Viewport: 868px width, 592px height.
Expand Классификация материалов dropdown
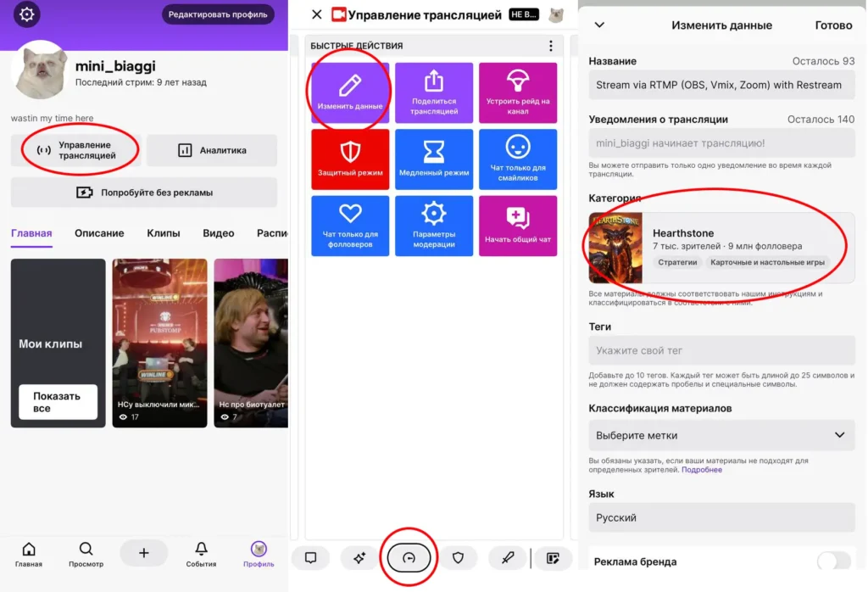coord(721,435)
